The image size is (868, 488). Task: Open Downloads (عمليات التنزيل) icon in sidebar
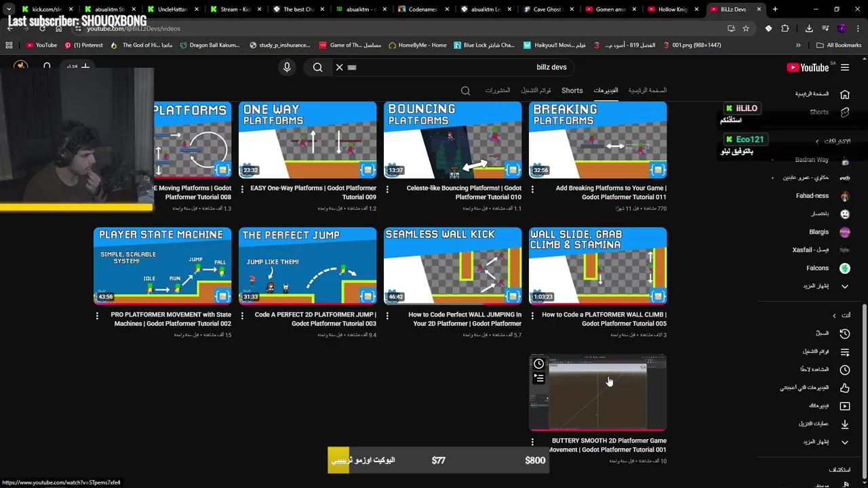(845, 424)
